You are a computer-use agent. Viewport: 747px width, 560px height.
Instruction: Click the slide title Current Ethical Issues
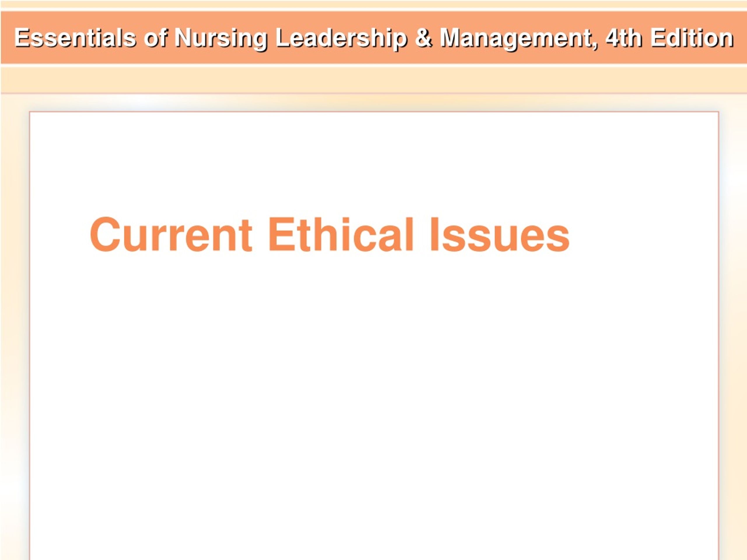click(x=330, y=235)
